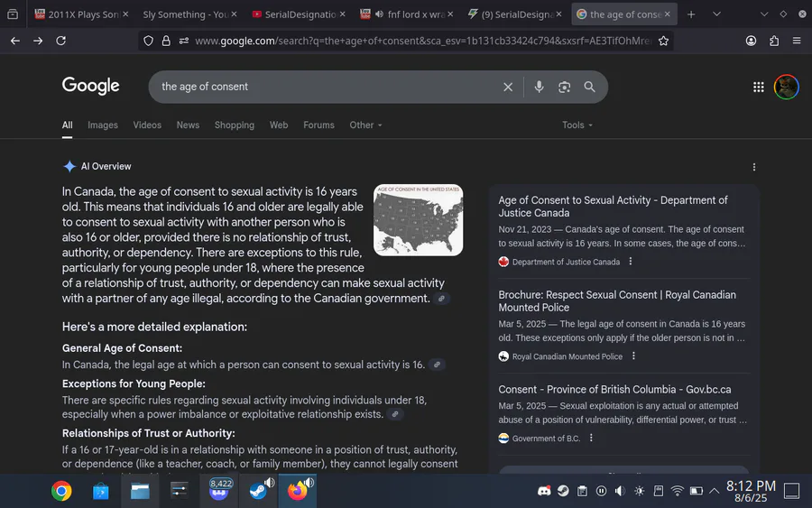Switch to the Forums results tab

tap(319, 125)
